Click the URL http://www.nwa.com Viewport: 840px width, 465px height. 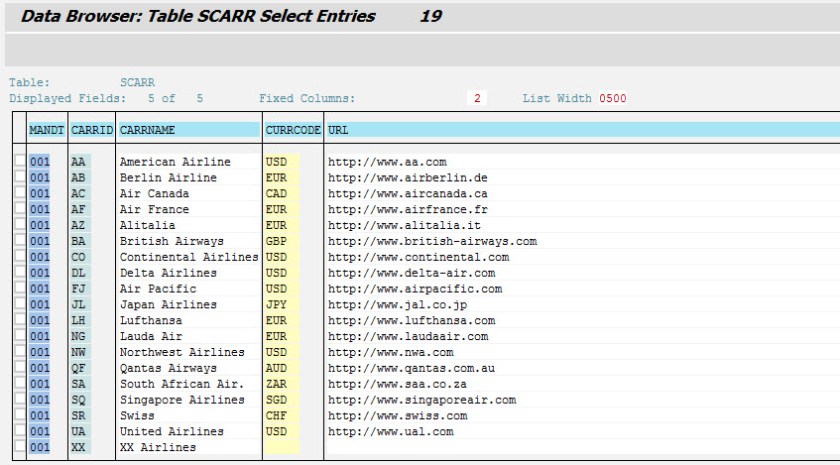(x=391, y=352)
